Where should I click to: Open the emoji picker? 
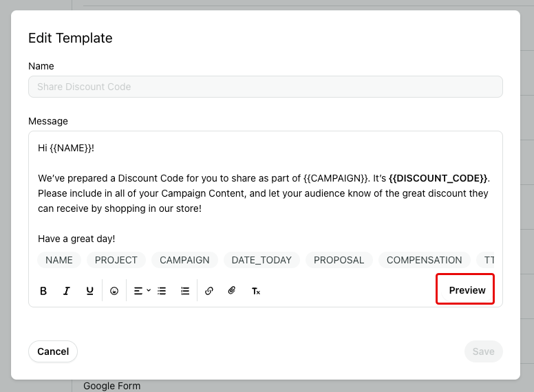click(x=114, y=291)
